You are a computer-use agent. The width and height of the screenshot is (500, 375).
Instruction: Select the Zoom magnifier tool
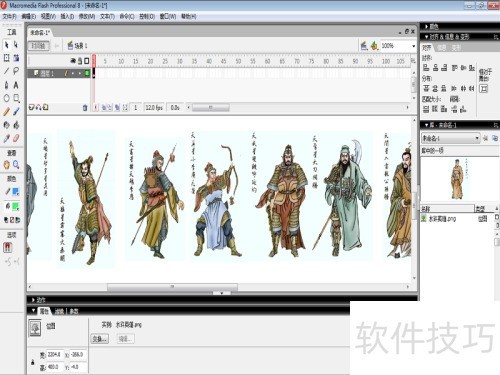coord(16,165)
